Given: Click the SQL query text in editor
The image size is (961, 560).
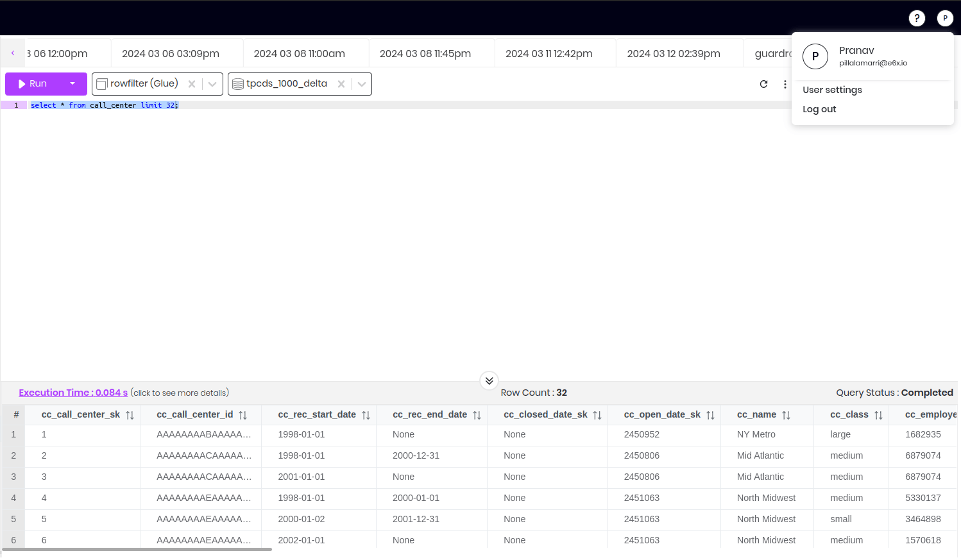Looking at the screenshot, I should [x=105, y=105].
